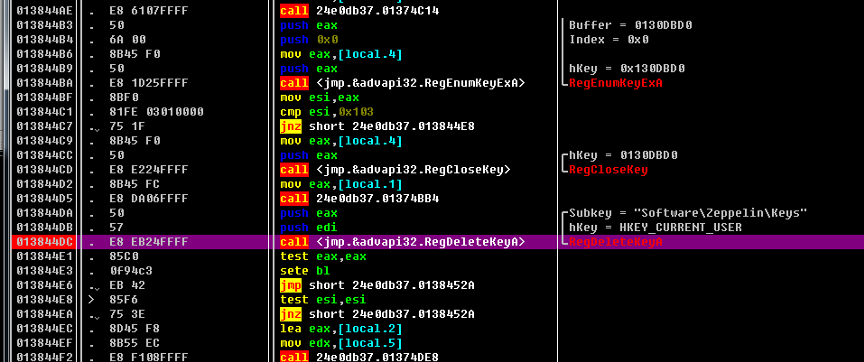Viewport: 864px width, 362px height.
Task: Click call 24e0db37.01374BB4 instruction
Action: [x=359, y=198]
